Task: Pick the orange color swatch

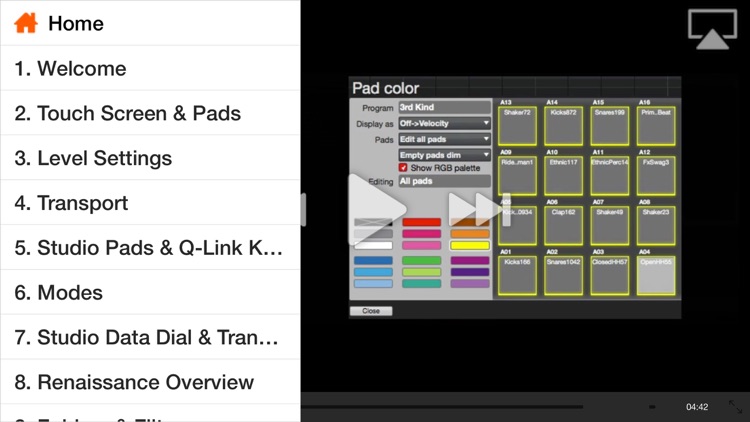Action: pyautogui.click(x=470, y=234)
